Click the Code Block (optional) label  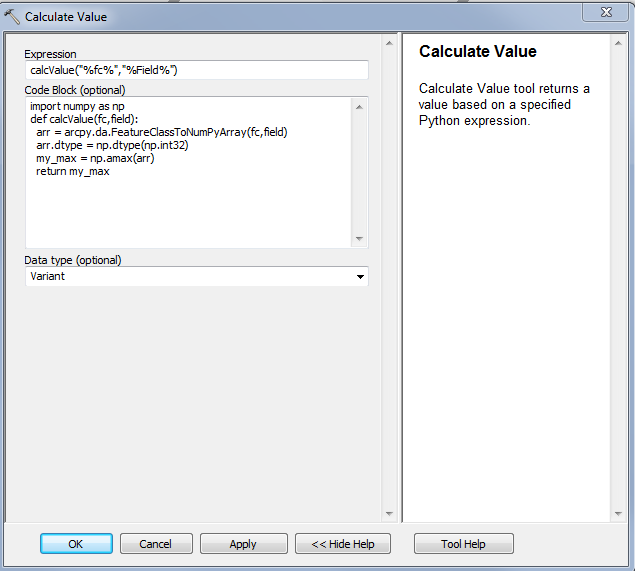pyautogui.click(x=74, y=90)
